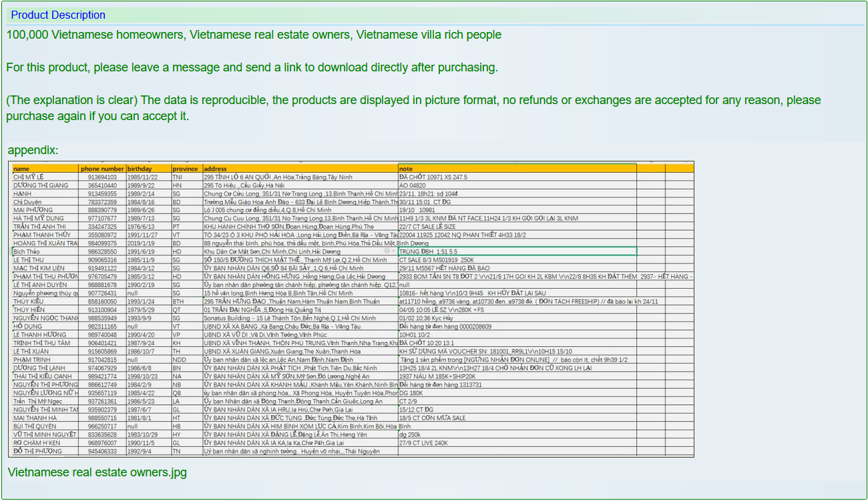Click the green-outlined selected cell in the table
This screenshot has height=501, width=868.
click(x=517, y=252)
